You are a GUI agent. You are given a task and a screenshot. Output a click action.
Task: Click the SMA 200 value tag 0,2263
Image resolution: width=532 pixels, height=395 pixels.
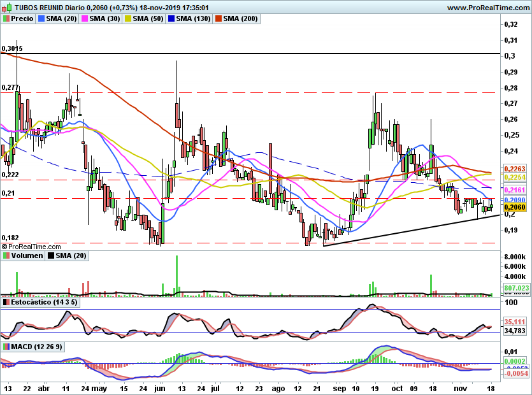coord(514,169)
